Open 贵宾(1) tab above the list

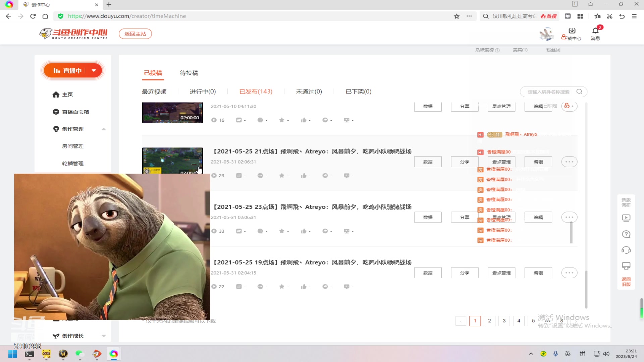click(520, 50)
